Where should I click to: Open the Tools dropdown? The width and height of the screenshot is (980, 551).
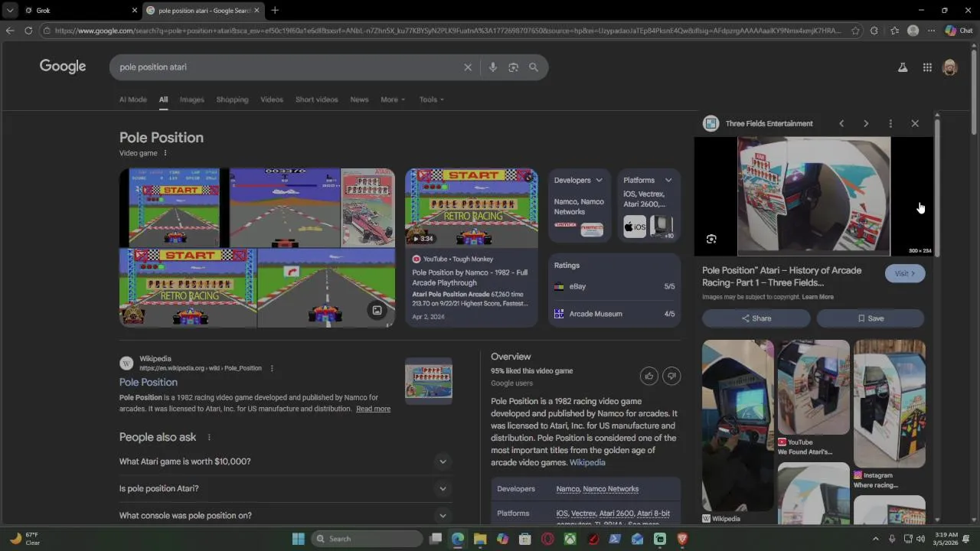coord(431,99)
